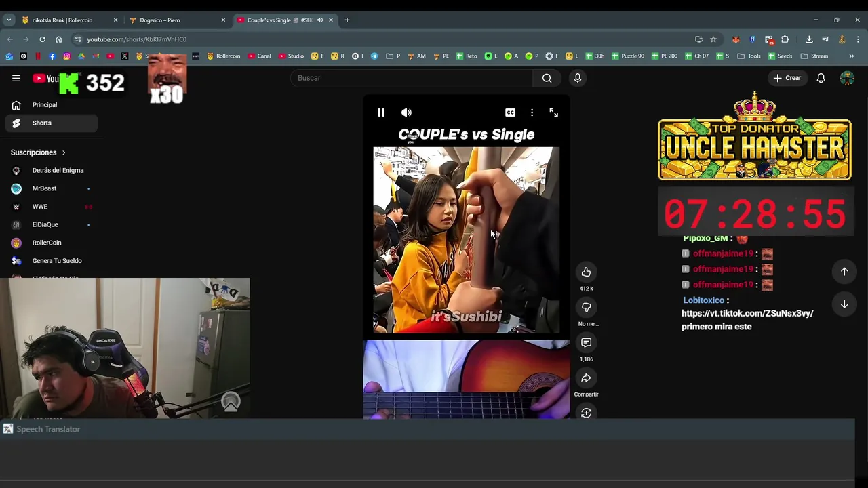This screenshot has height=488, width=868.
Task: Open the comments showing 1,186
Action: pos(586,343)
